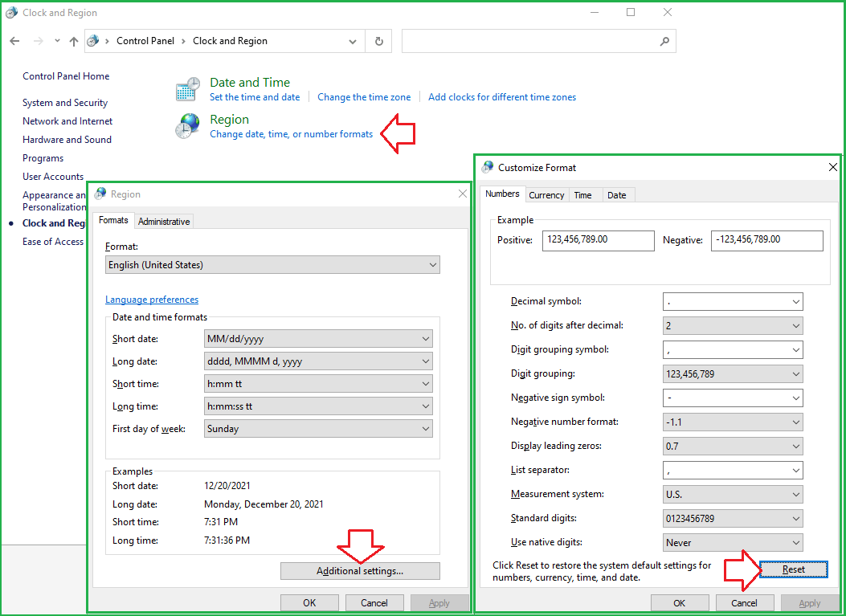Image resolution: width=846 pixels, height=616 pixels.
Task: Click Cancel in Region dialog
Action: point(374,602)
